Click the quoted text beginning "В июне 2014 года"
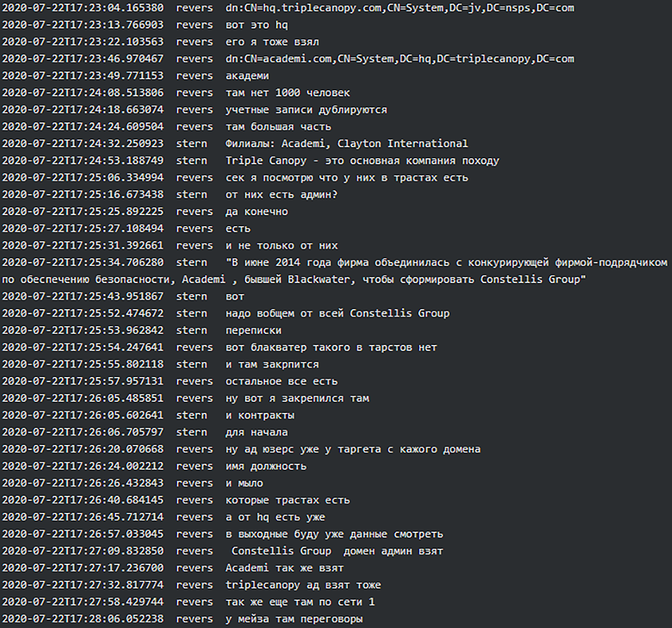Image resolution: width=672 pixels, height=628 pixels. 446,262
